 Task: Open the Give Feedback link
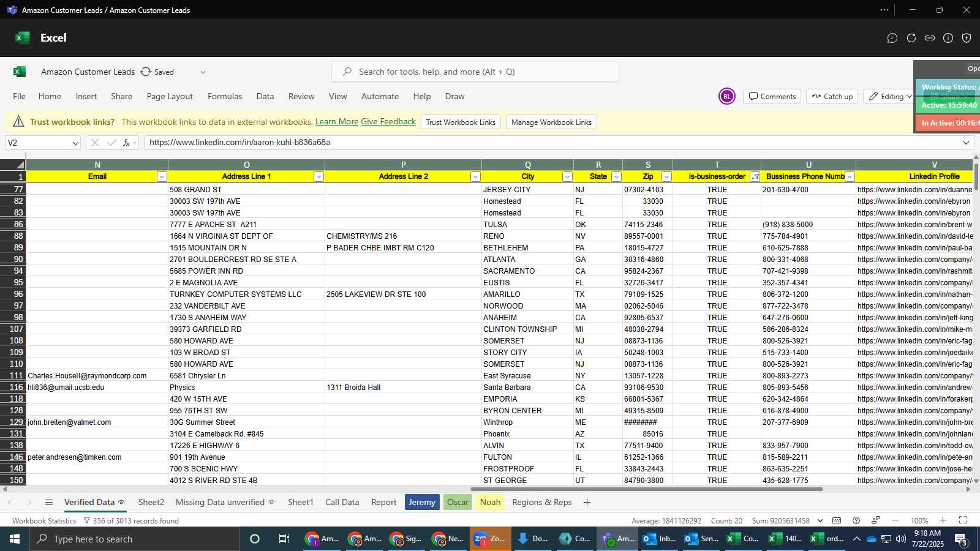[388, 122]
